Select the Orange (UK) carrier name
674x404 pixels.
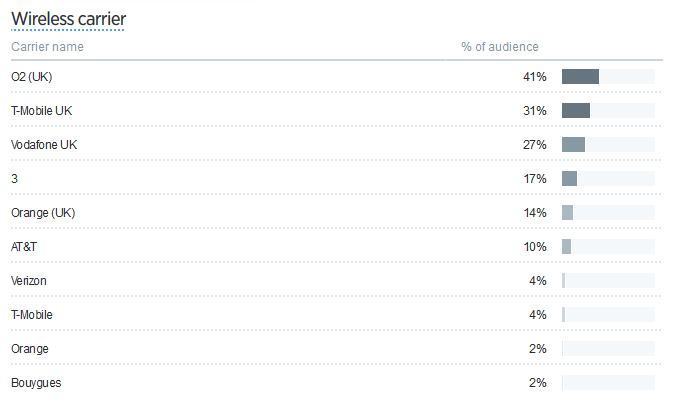(43, 213)
